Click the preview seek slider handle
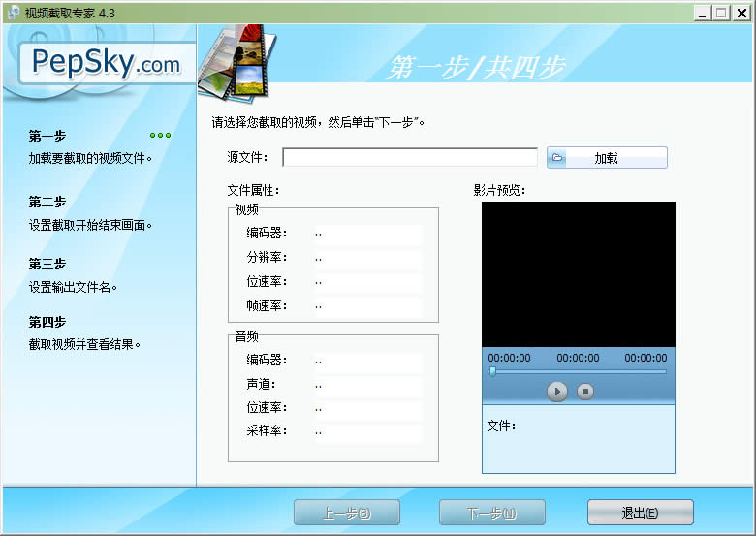The height and width of the screenshot is (536, 756). pos(492,371)
